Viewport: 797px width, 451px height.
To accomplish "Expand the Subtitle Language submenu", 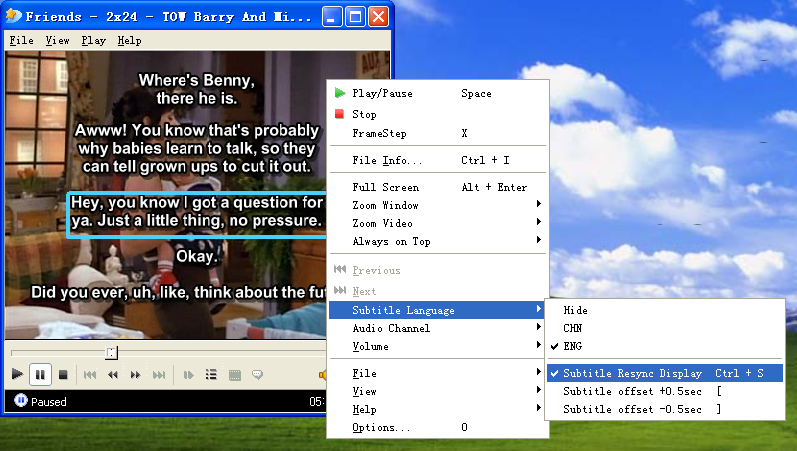I will [438, 310].
